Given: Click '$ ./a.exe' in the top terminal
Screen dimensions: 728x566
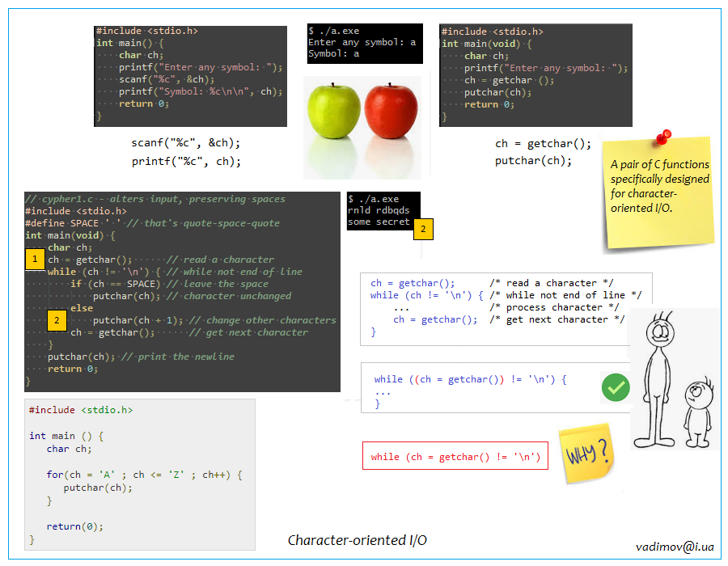Looking at the screenshot, I should (x=334, y=31).
